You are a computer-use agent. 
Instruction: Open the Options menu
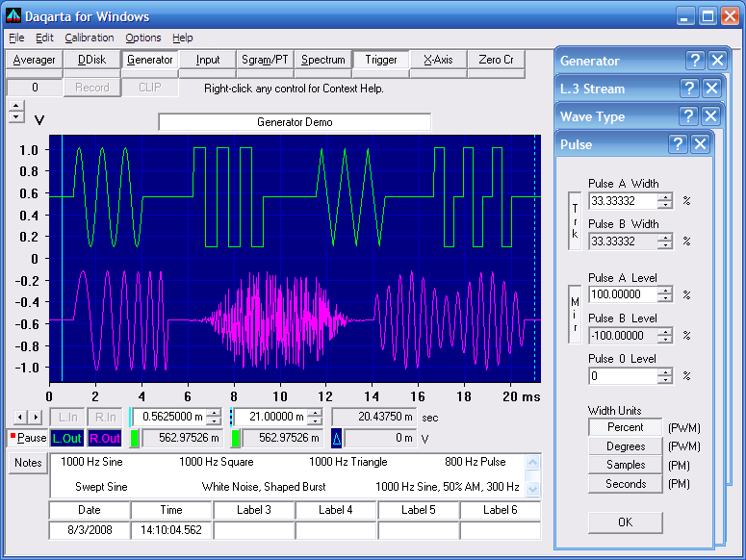[143, 38]
